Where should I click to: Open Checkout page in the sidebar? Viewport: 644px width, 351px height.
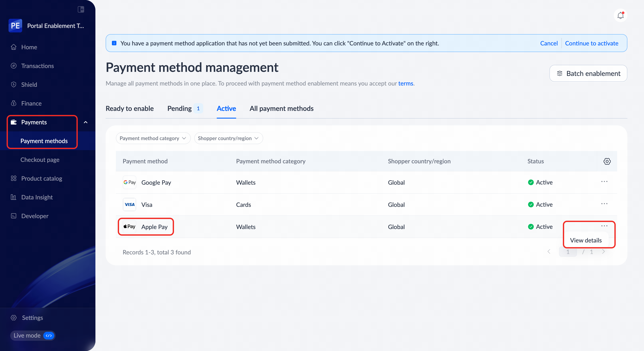point(40,160)
